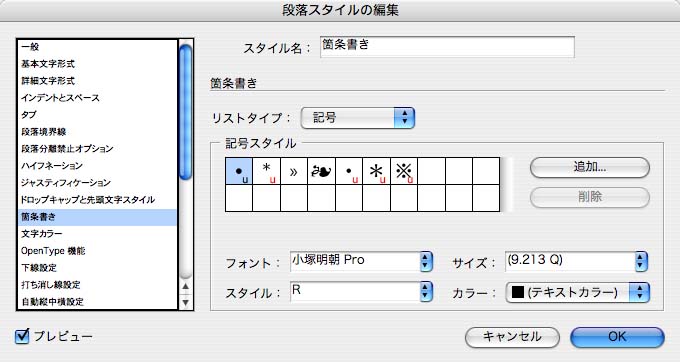Viewport: 680px width, 362px height.
Task: Click the キャンセル button
Action: click(x=512, y=337)
